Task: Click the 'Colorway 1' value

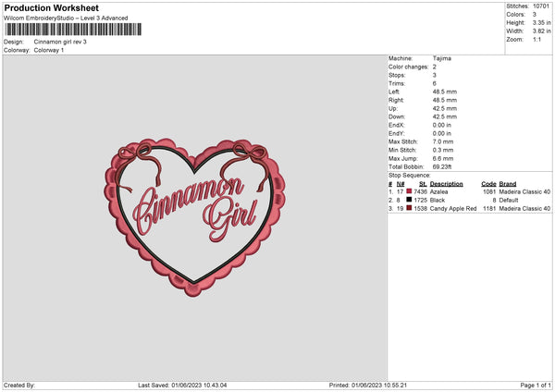Action: (x=49, y=50)
